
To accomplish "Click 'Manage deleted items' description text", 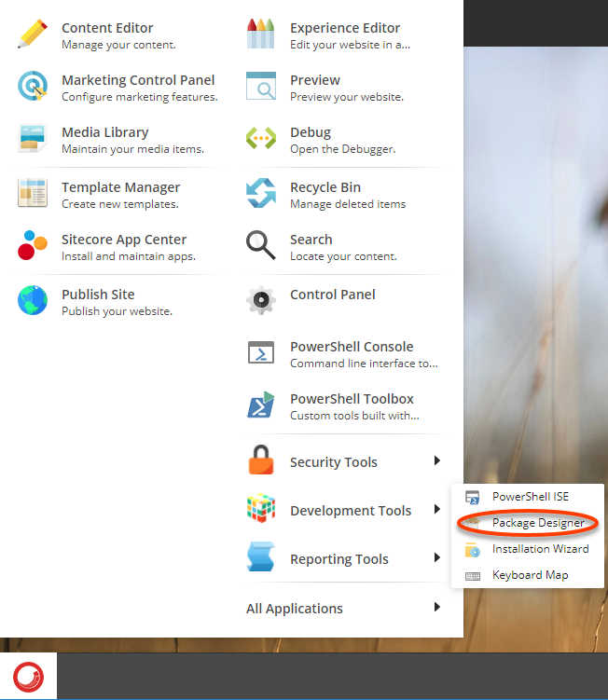I will click(x=348, y=204).
